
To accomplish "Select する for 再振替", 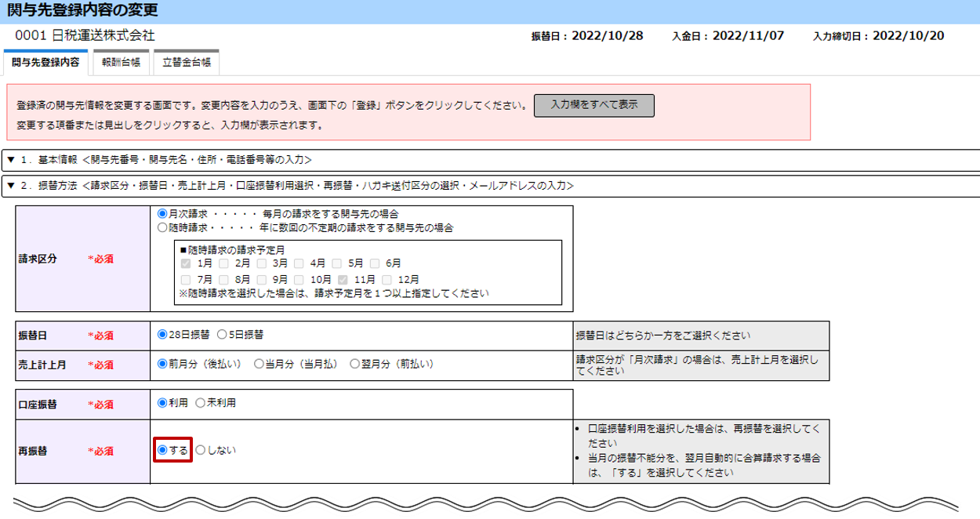I will 163,450.
